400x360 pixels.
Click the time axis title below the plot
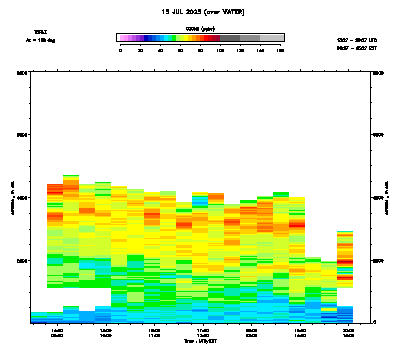click(x=201, y=341)
